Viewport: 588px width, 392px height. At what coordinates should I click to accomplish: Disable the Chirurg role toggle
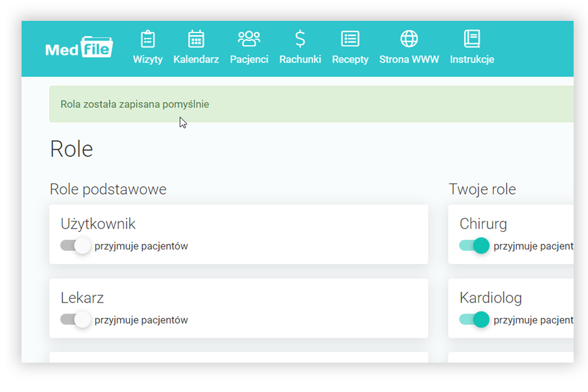click(474, 246)
